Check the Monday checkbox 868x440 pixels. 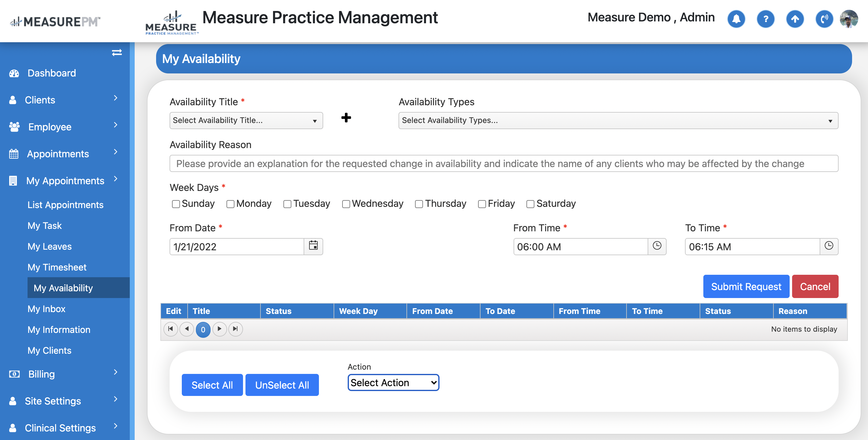click(x=230, y=204)
